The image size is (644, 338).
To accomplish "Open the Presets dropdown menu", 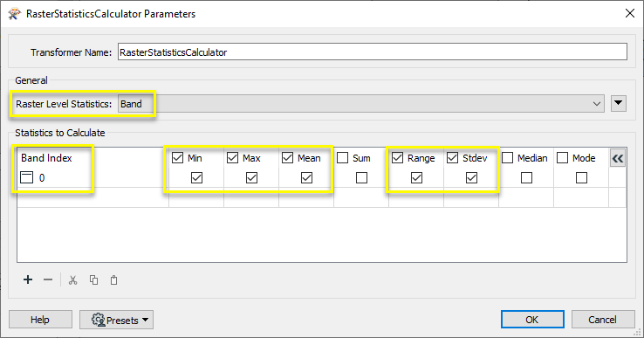I will (116, 320).
